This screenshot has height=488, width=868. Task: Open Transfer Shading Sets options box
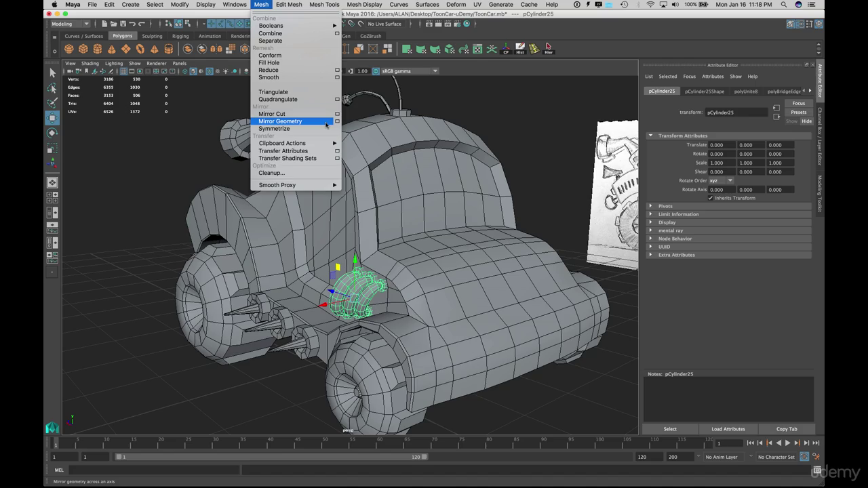point(337,159)
